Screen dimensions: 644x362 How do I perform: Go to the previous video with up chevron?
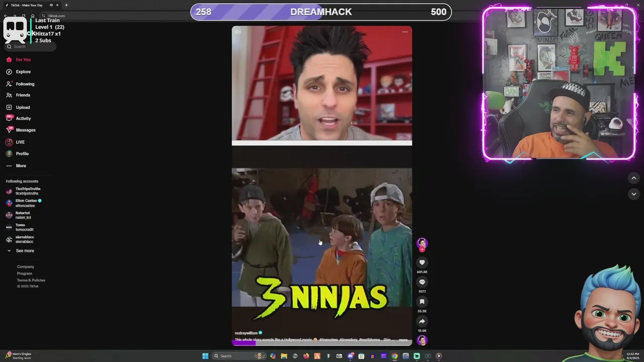633,178
